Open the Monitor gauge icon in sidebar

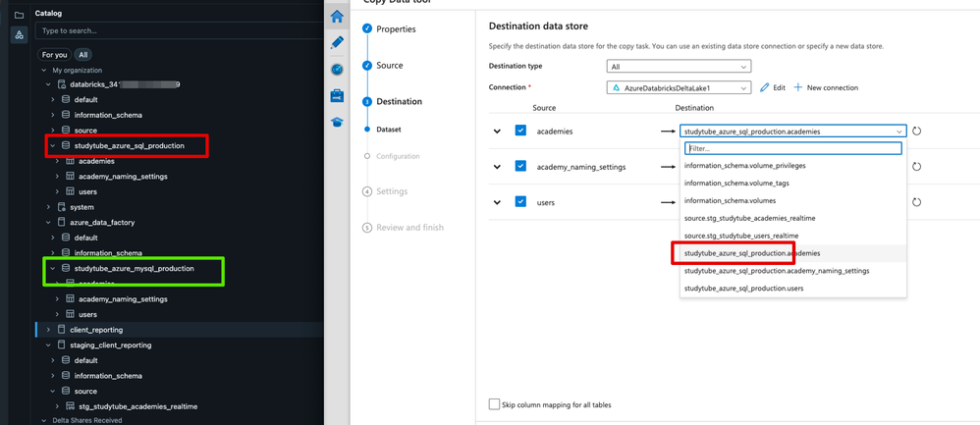pos(337,70)
